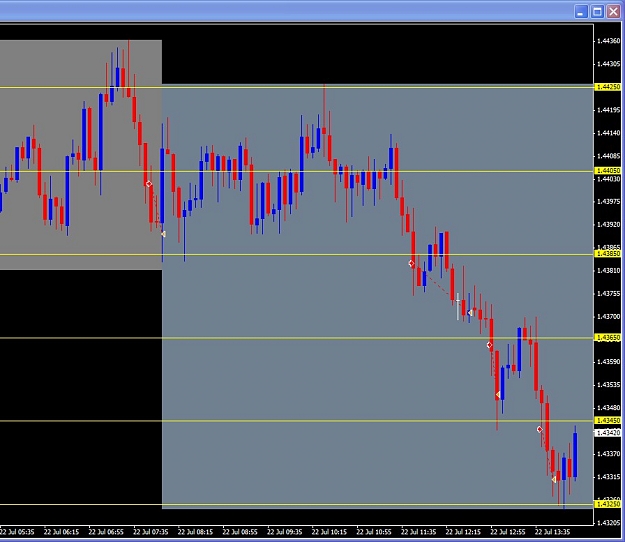This screenshot has width=625, height=542.
Task: Select the red entry diamond just below 1.43450
Action: pos(539,429)
